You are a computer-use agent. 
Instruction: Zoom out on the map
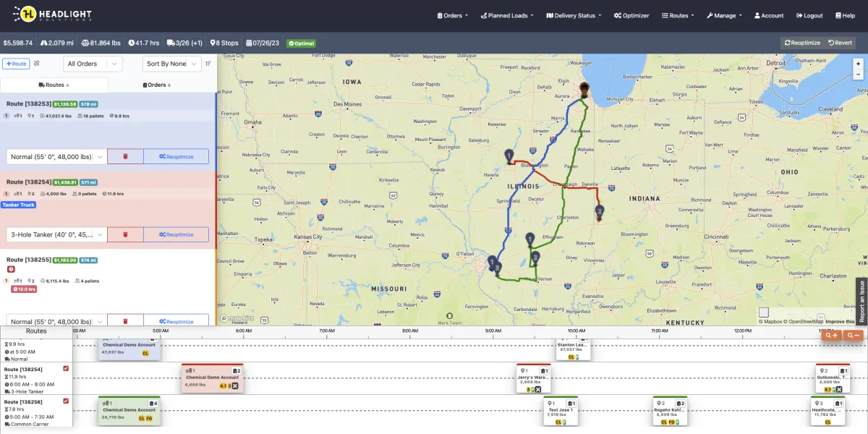click(858, 75)
